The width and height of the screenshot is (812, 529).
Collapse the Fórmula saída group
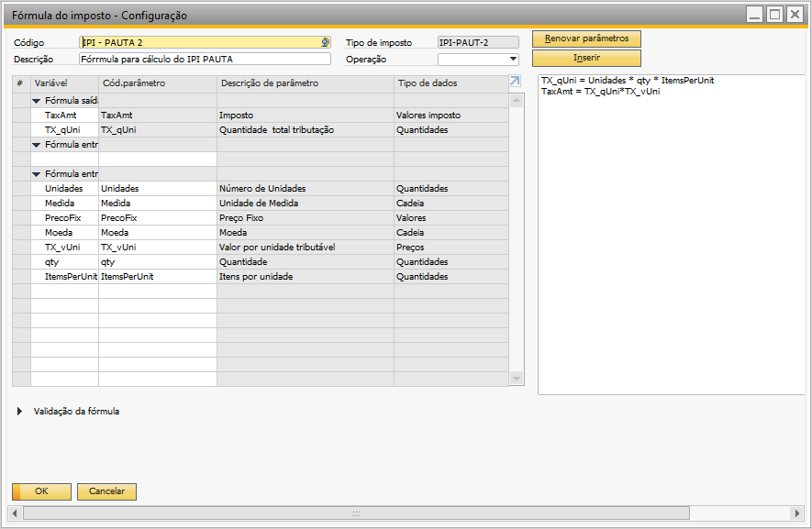point(37,101)
